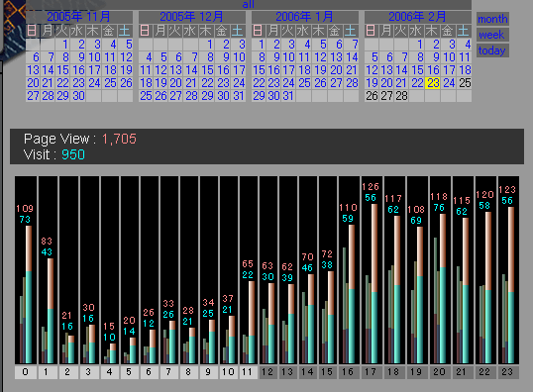Click hour 13 label below chart

point(287,372)
